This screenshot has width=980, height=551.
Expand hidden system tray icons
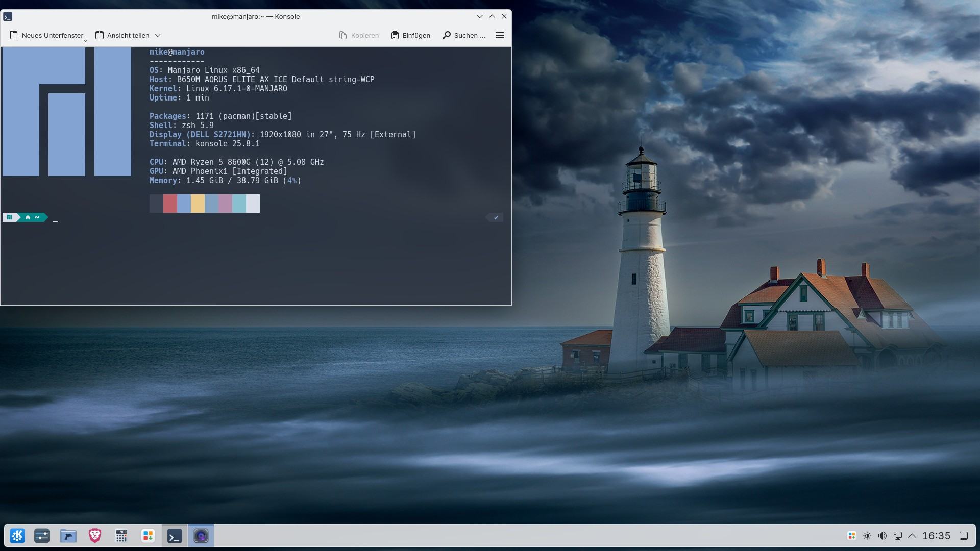point(912,536)
